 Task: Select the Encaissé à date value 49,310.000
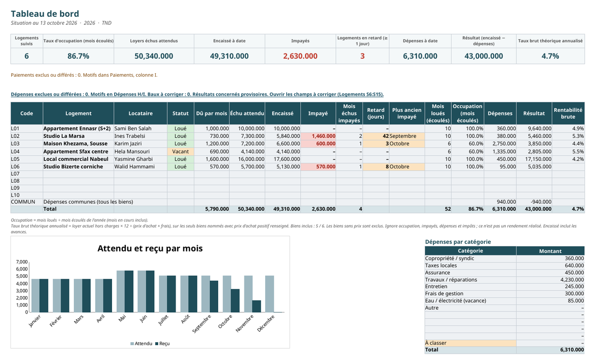pos(229,56)
